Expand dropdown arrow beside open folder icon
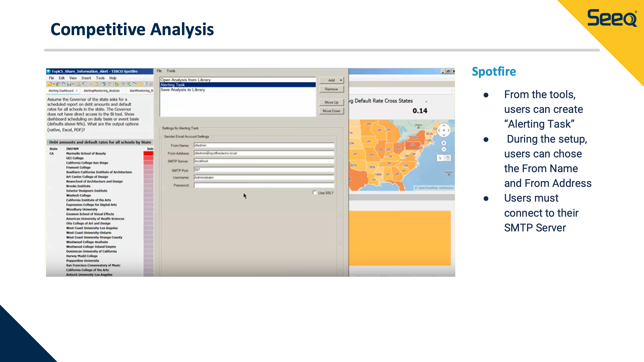The width and height of the screenshot is (644, 362). [54, 84]
